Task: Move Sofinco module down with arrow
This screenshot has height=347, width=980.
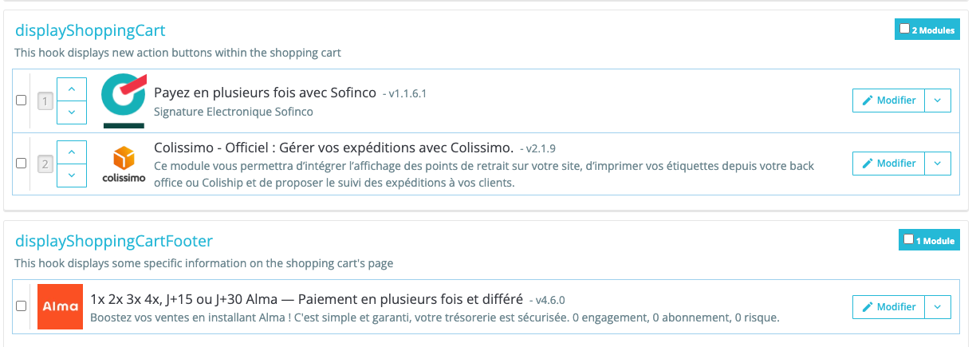Action: pos(72,112)
